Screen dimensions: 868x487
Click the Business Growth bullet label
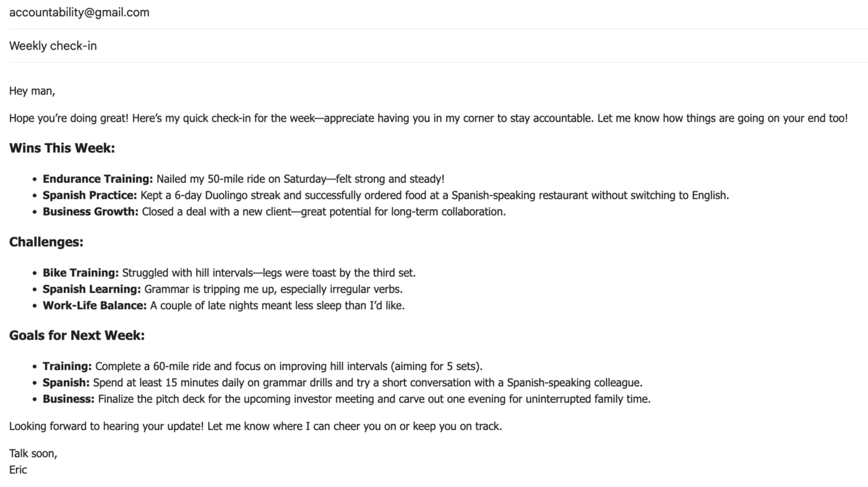click(91, 212)
